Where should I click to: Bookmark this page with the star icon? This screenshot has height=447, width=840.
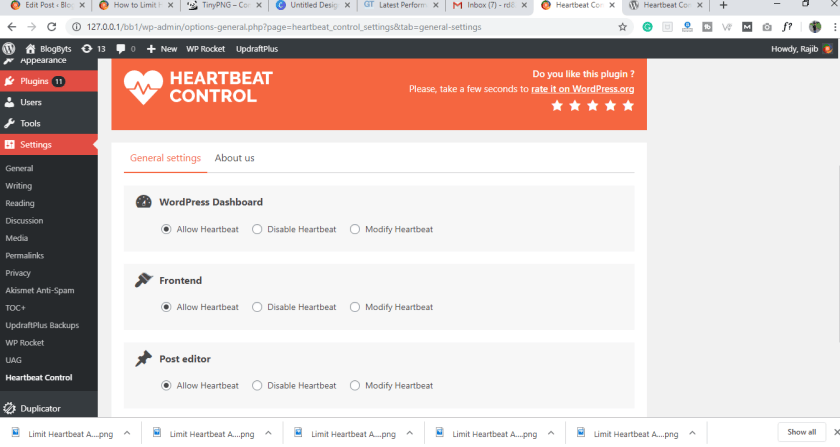pyautogui.click(x=622, y=27)
